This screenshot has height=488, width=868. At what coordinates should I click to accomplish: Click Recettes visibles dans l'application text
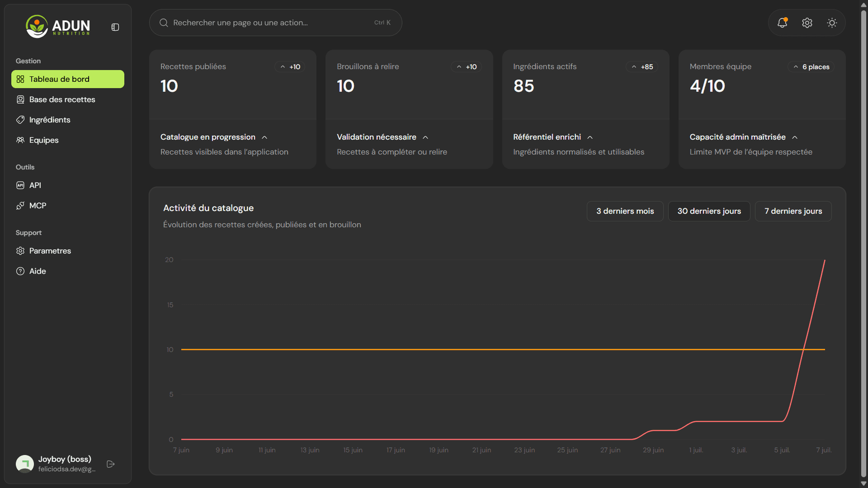tap(224, 152)
